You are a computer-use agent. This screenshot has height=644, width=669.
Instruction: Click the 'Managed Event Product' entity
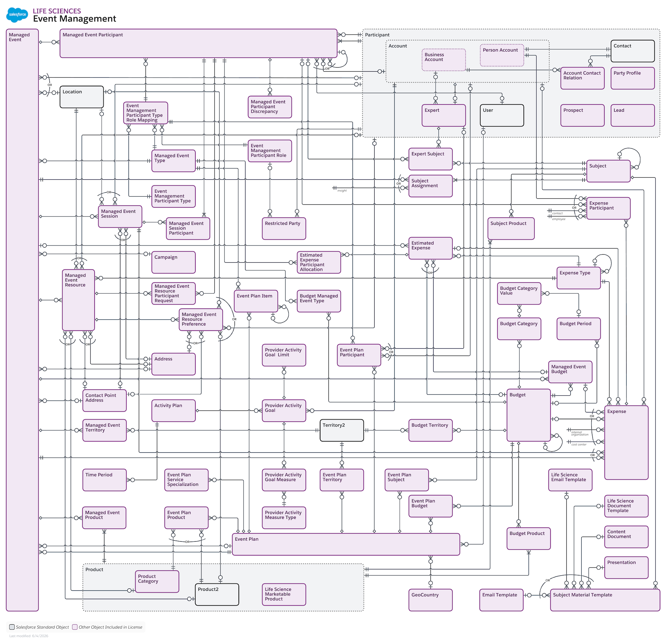coord(104,518)
